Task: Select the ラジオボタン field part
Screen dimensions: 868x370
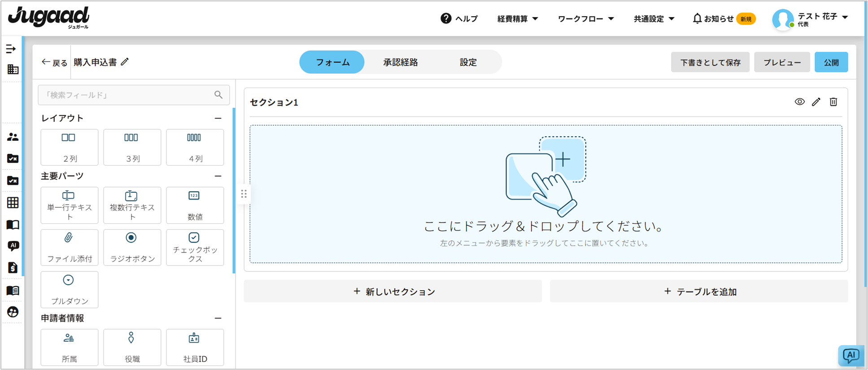Action: (132, 247)
